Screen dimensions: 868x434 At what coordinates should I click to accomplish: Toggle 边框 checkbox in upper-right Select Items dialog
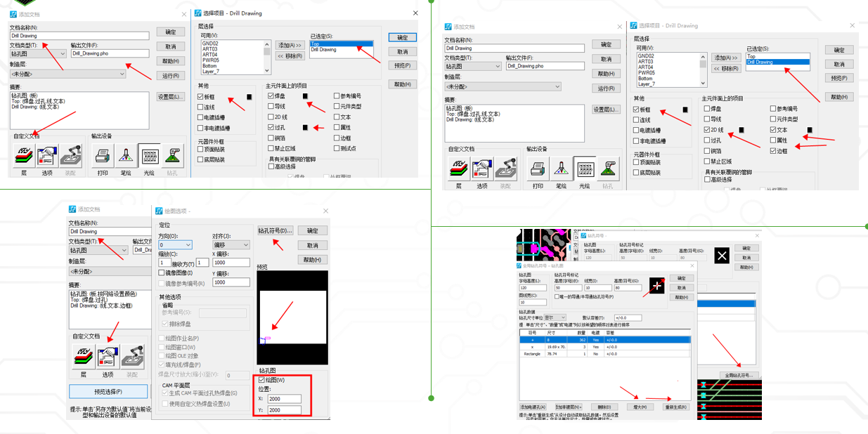(773, 151)
